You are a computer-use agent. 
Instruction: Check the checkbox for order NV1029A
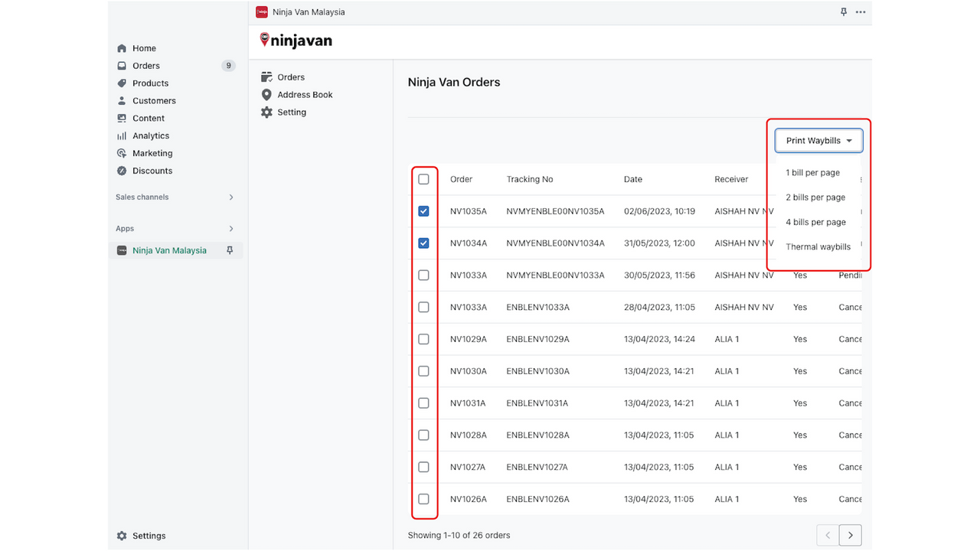point(423,339)
